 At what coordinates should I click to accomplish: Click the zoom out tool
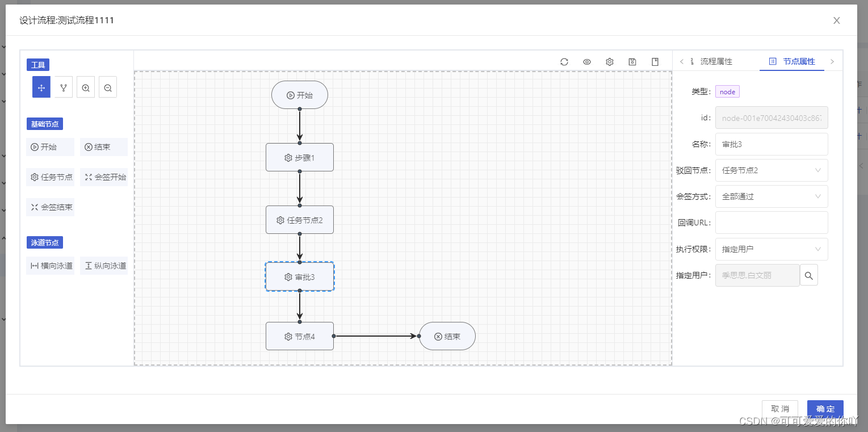[108, 87]
